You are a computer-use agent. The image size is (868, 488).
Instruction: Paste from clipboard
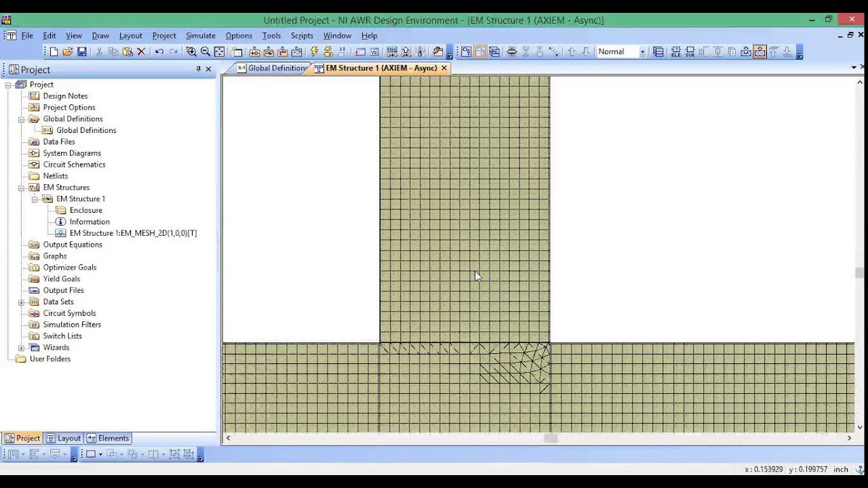click(x=127, y=52)
